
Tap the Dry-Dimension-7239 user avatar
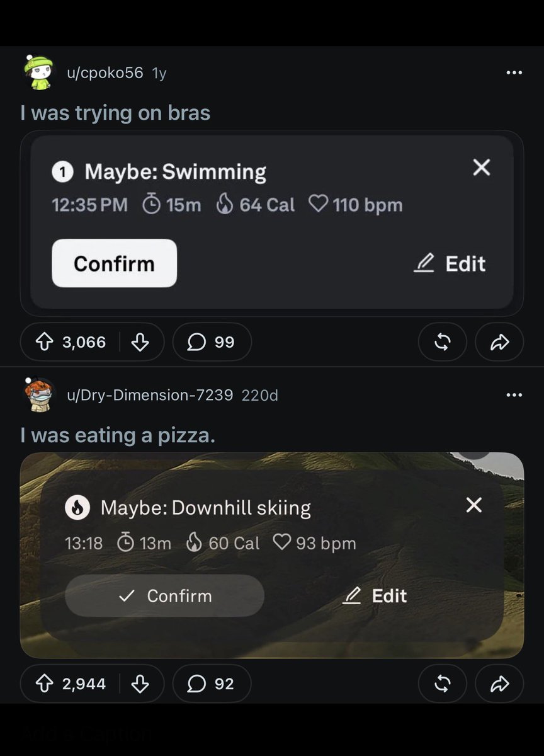[x=39, y=395]
